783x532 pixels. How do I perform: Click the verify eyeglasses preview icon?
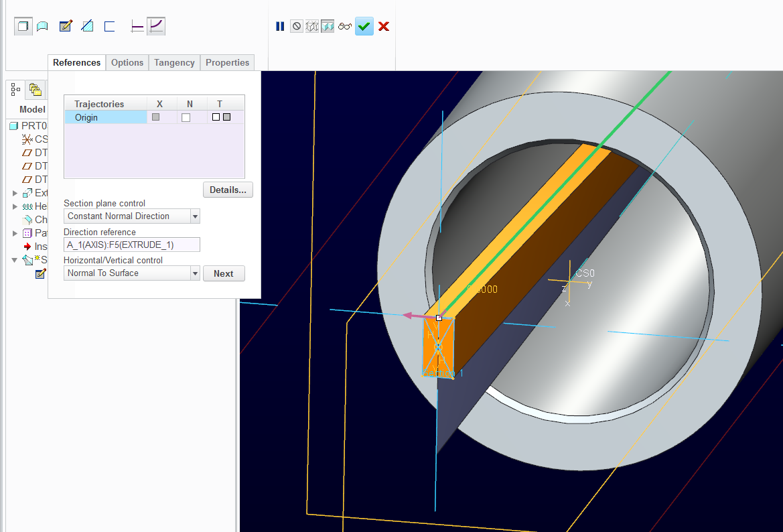pos(345,26)
